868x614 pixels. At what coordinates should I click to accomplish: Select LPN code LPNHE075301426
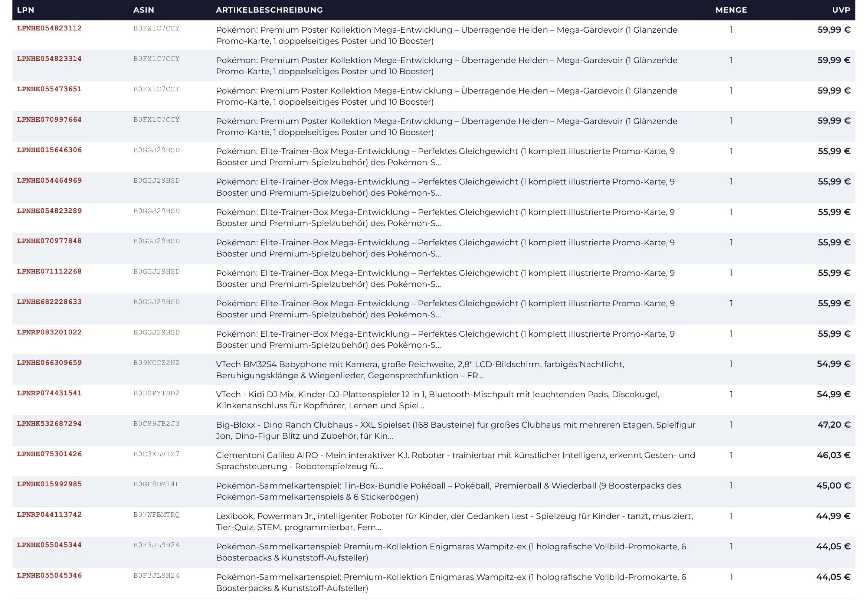[x=49, y=454]
